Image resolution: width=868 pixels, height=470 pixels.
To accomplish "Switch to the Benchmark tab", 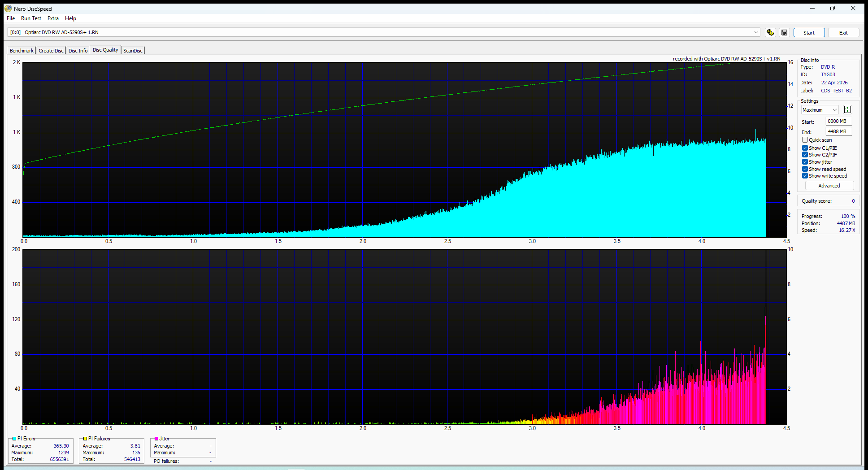I will pyautogui.click(x=22, y=51).
